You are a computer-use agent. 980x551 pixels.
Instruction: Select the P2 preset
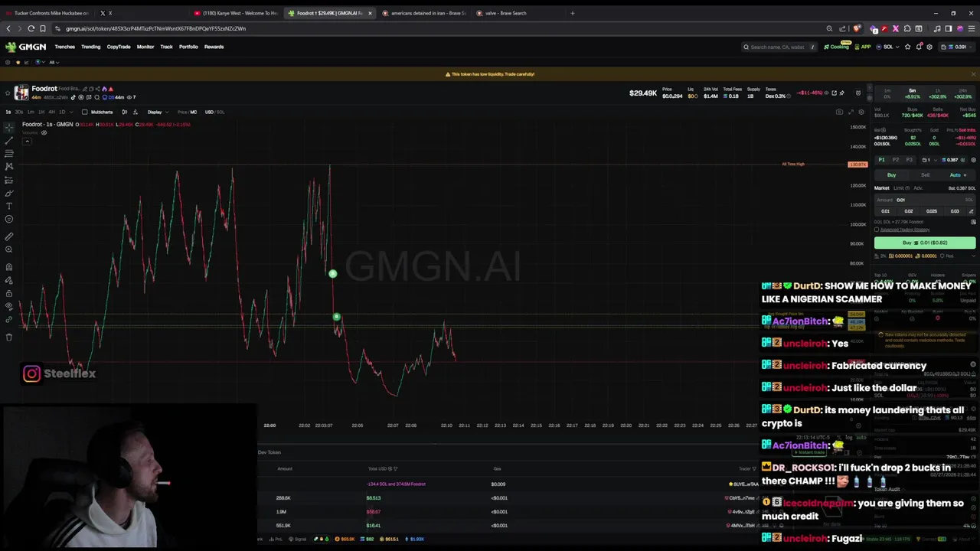(x=896, y=160)
